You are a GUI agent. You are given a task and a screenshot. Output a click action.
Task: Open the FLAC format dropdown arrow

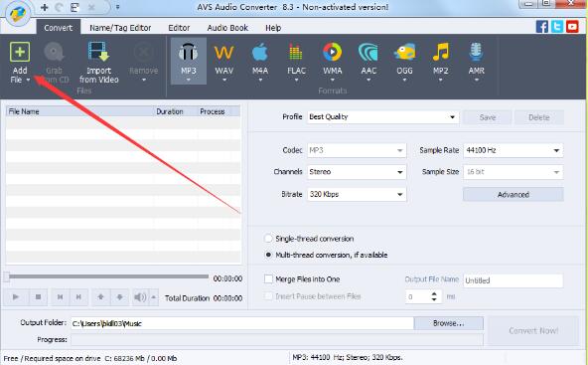(x=296, y=80)
